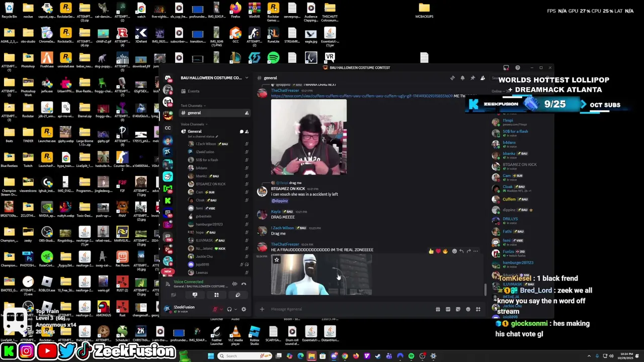Add reaction via smiley on hovered message
Image resolution: width=644 pixels, height=362 pixels.
(x=454, y=251)
